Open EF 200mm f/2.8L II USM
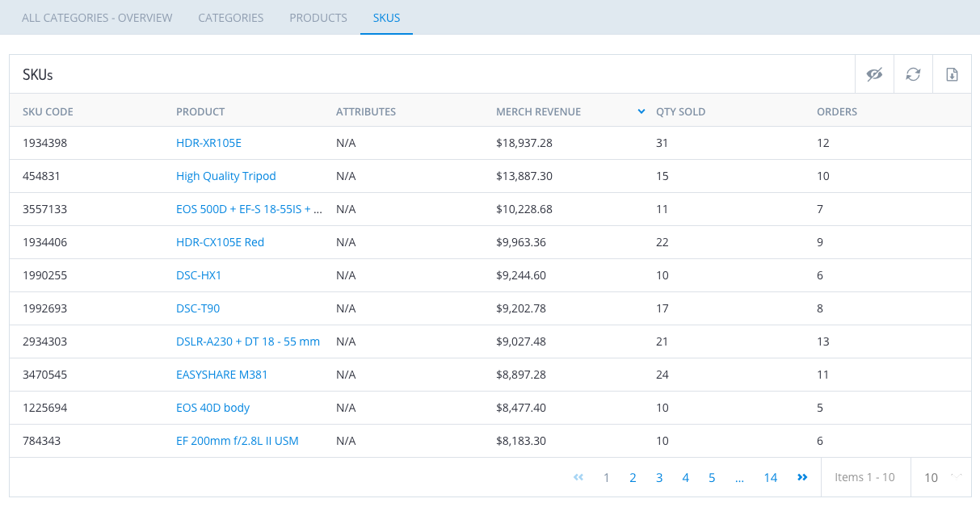 coord(238,441)
